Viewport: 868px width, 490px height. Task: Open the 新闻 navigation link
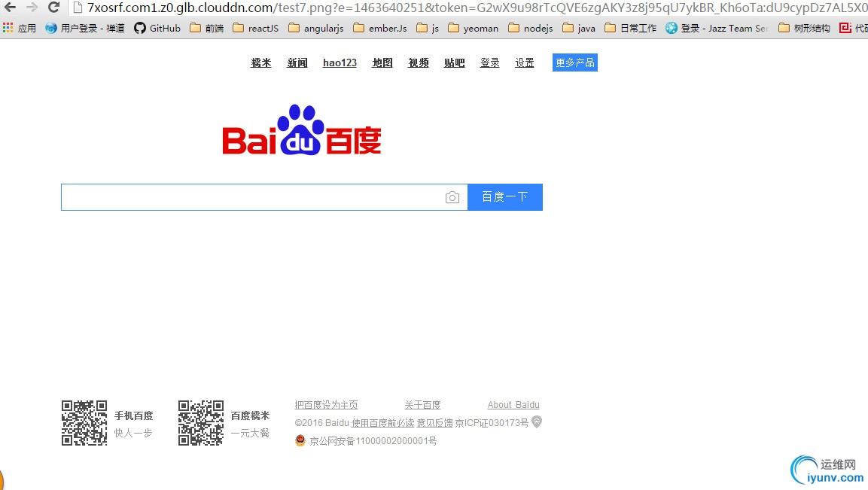297,62
